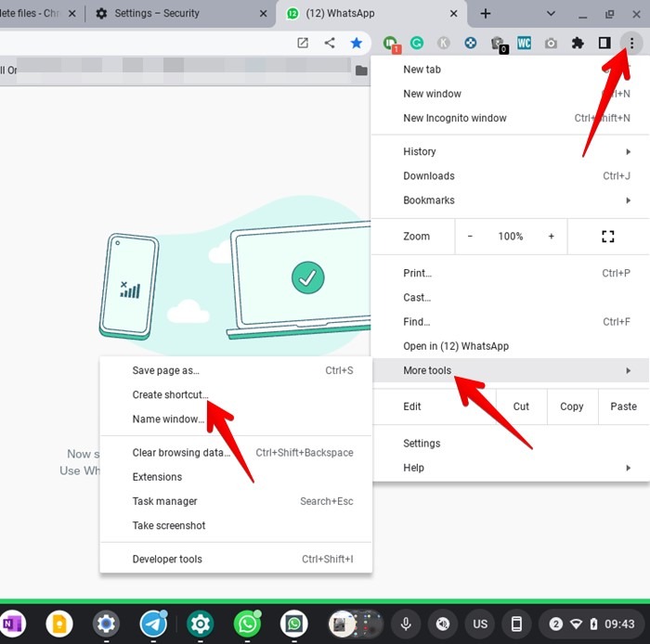Choose Print… from the menu
This screenshot has width=650, height=644.
point(510,274)
